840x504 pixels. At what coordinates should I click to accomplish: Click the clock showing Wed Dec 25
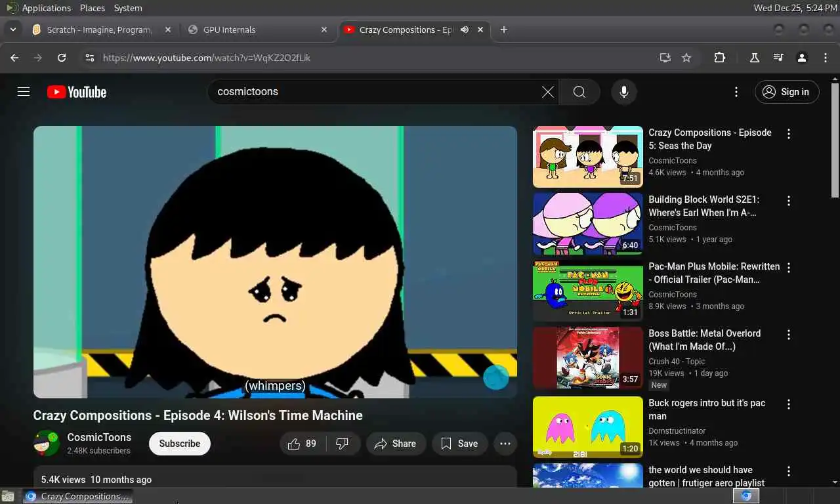(x=795, y=8)
